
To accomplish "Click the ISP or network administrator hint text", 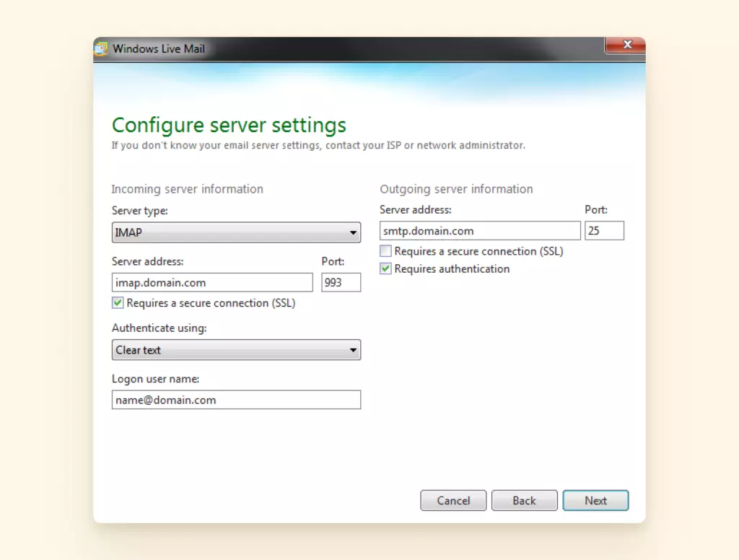I will pos(318,145).
